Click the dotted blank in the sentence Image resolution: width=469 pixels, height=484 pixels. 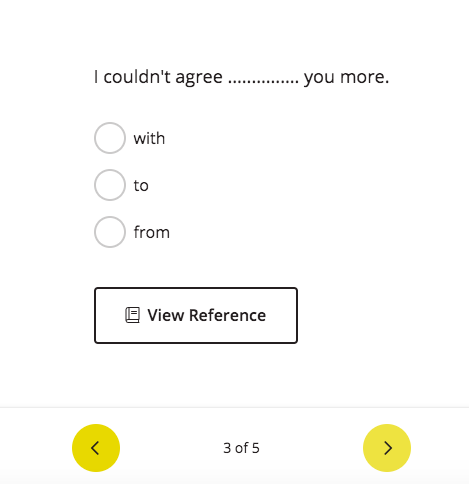click(263, 82)
